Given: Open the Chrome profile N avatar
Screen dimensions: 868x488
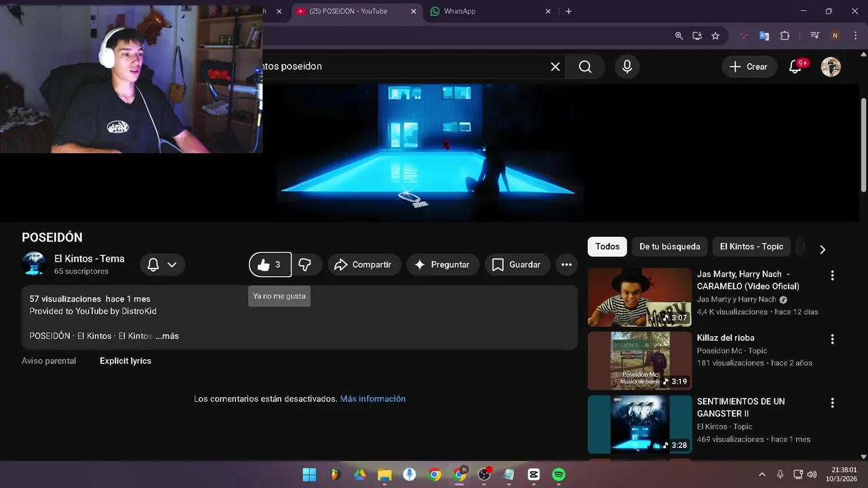Looking at the screenshot, I should tap(835, 36).
